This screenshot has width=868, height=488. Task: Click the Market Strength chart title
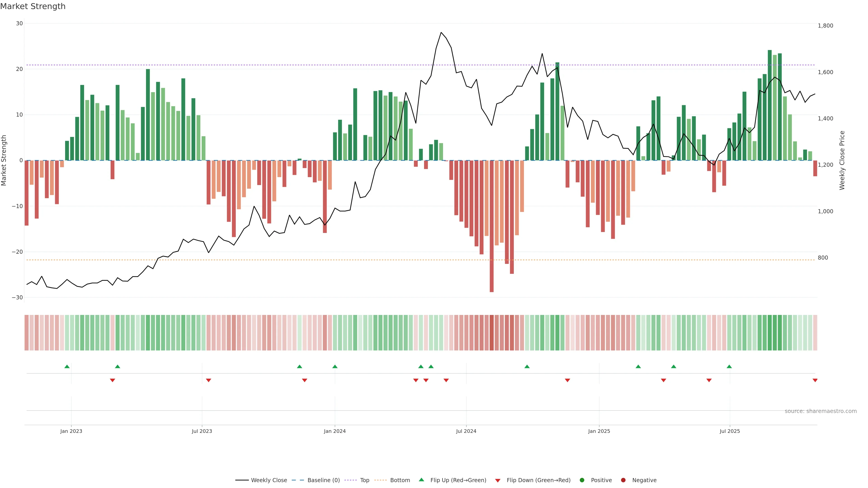(x=33, y=6)
